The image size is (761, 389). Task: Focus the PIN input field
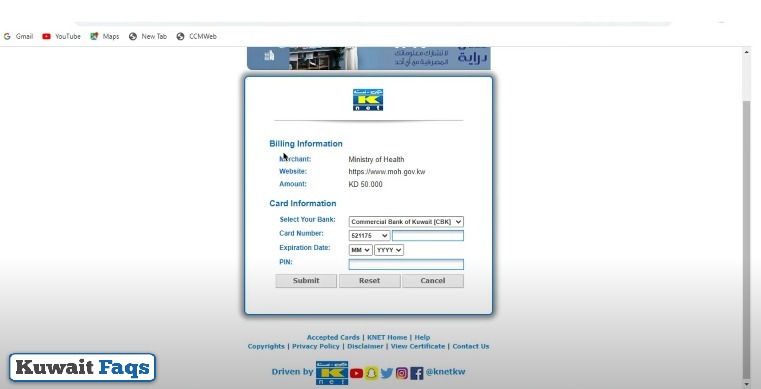point(406,264)
